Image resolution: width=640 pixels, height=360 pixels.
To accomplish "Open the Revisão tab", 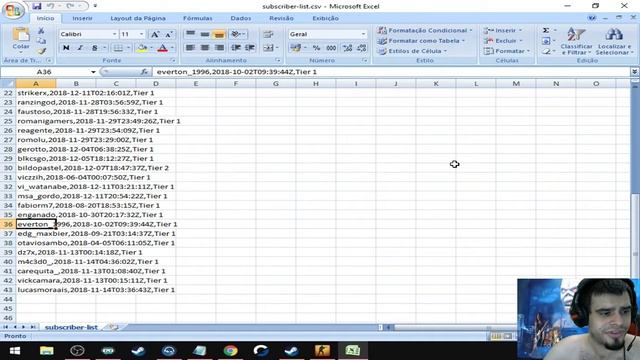I will pos(281,18).
